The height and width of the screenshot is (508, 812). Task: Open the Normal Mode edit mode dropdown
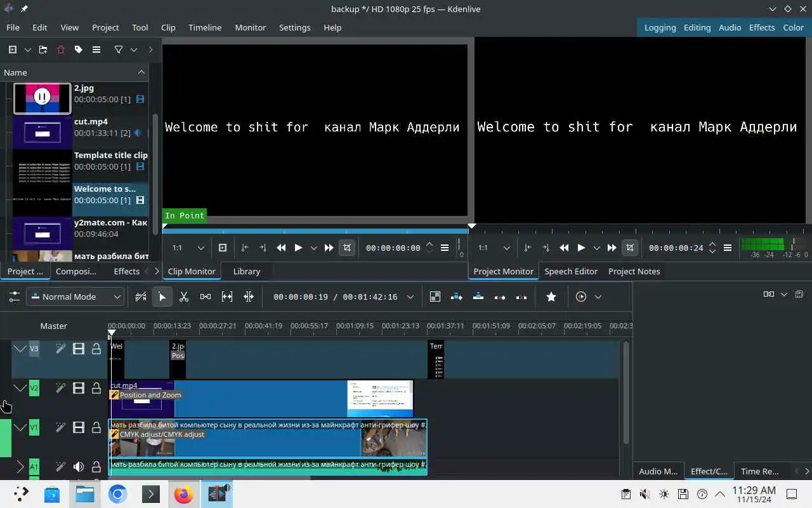click(75, 297)
